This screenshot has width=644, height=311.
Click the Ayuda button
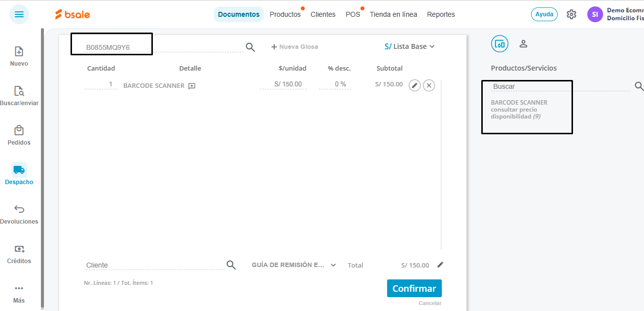point(544,14)
